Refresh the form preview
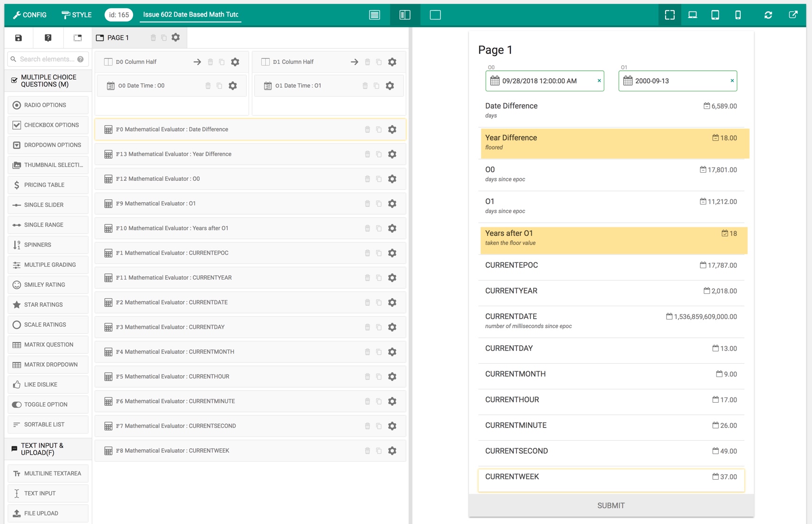Viewport: 812px width, 524px height. point(768,15)
